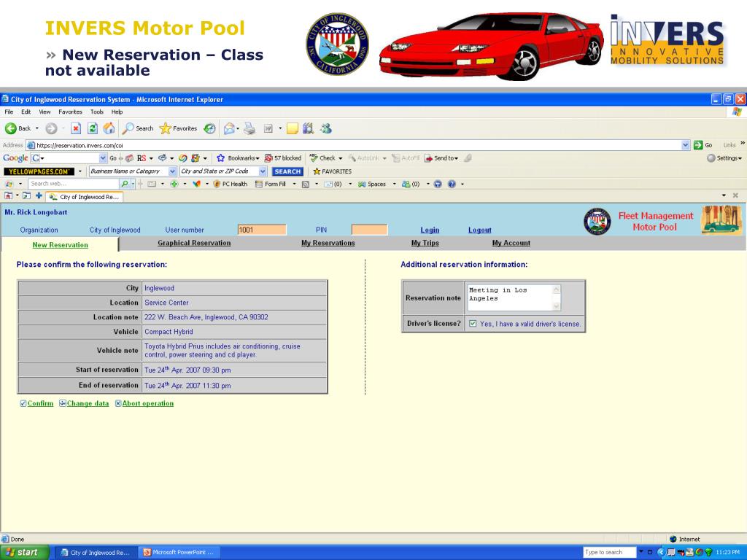Viewport: 747px width, 560px height.
Task: Go to the Home page icon
Action: pyautogui.click(x=109, y=128)
